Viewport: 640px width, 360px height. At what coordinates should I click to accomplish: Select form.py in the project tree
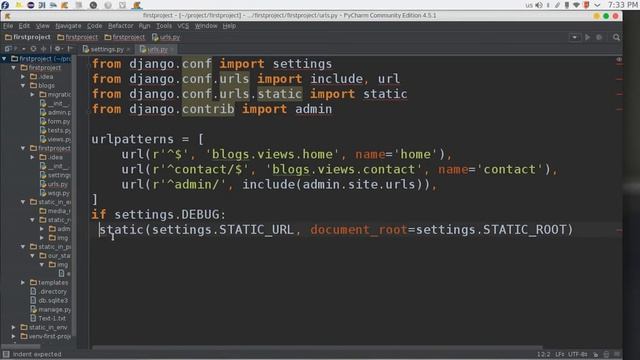pos(55,121)
